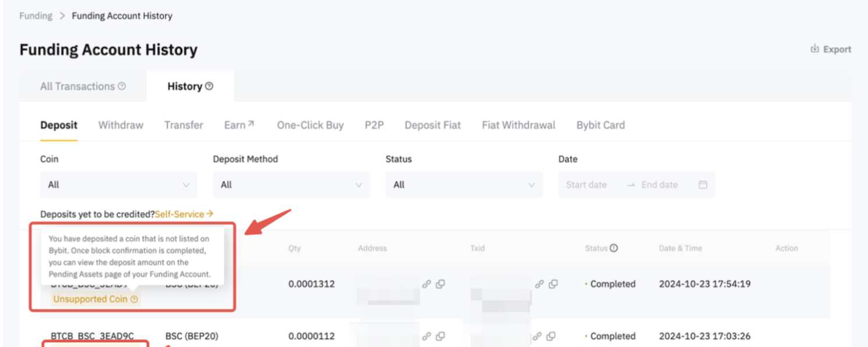Open the Earn external link tab
Viewport: 868px width, 347px height.
coord(239,125)
